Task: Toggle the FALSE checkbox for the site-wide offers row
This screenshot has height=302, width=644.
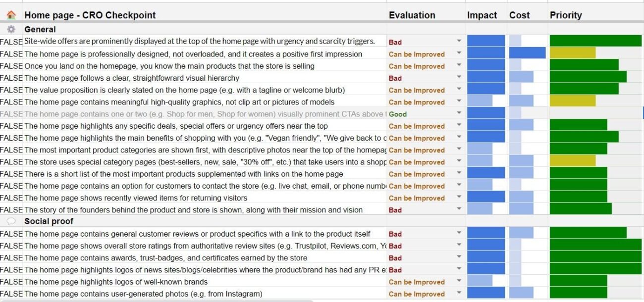Action: [x=11, y=42]
